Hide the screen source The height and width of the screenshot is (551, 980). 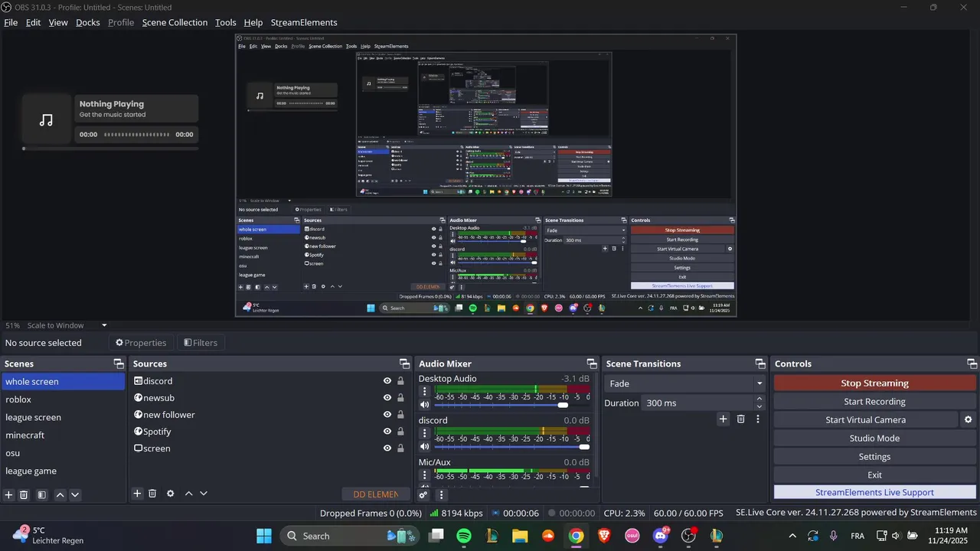point(387,448)
